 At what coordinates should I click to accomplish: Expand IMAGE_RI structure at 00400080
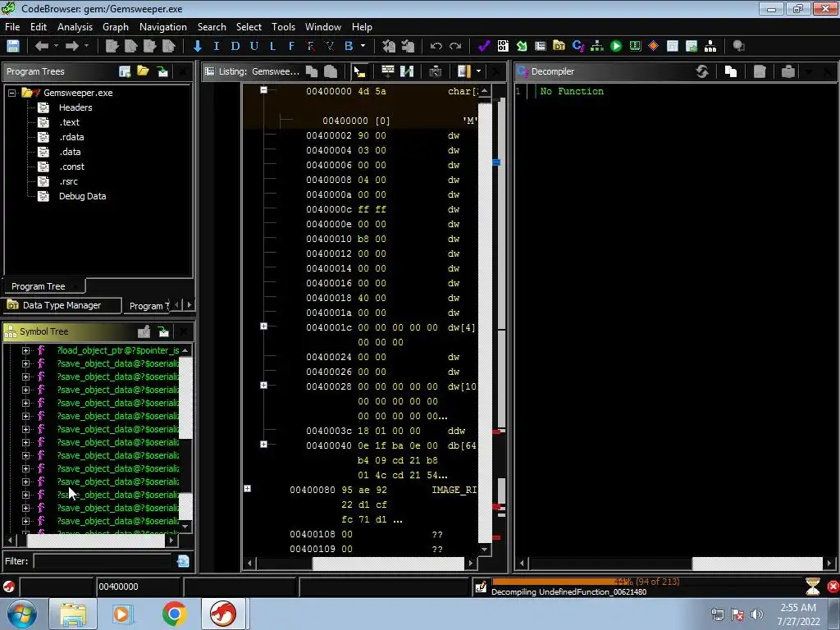pyautogui.click(x=248, y=489)
